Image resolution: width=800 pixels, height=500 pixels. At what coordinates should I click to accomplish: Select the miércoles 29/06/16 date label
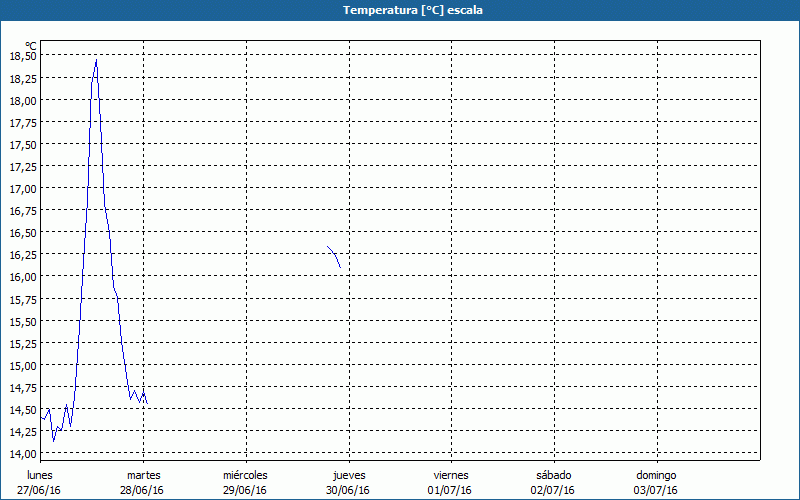coord(245,482)
